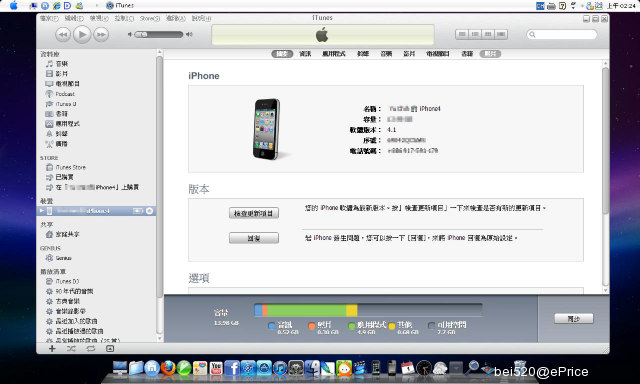The image size is (640, 384).
Task: Select the list view button
Action: coord(462,35)
